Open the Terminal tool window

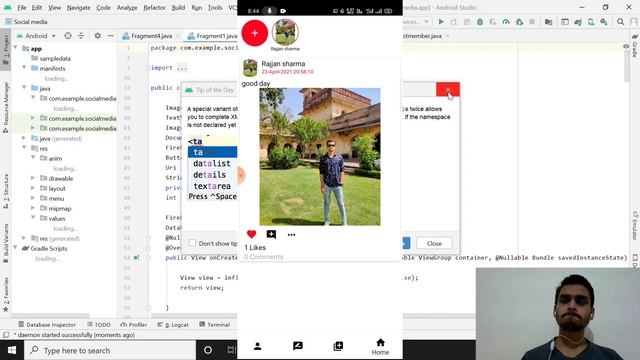[x=215, y=324]
